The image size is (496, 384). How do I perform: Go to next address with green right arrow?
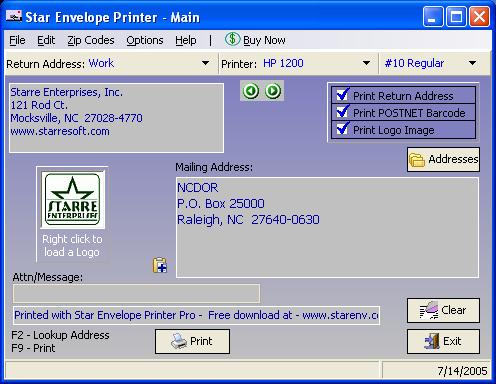[273, 91]
